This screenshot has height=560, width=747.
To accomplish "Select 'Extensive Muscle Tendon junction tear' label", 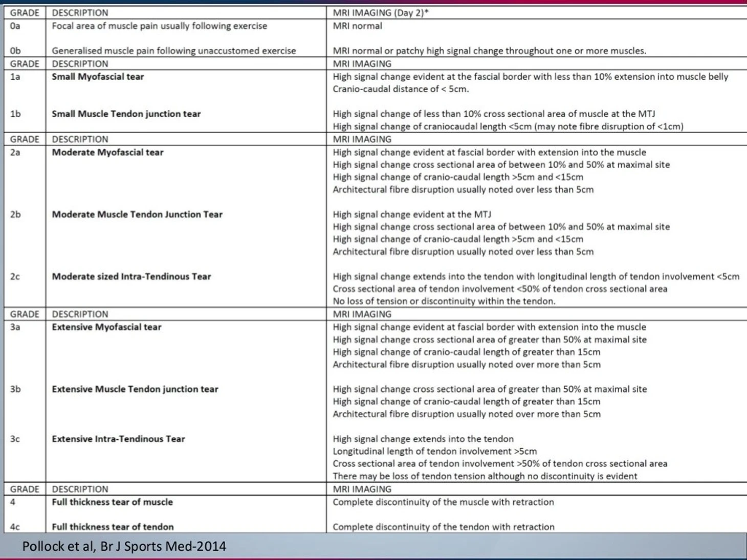I will point(135,389).
